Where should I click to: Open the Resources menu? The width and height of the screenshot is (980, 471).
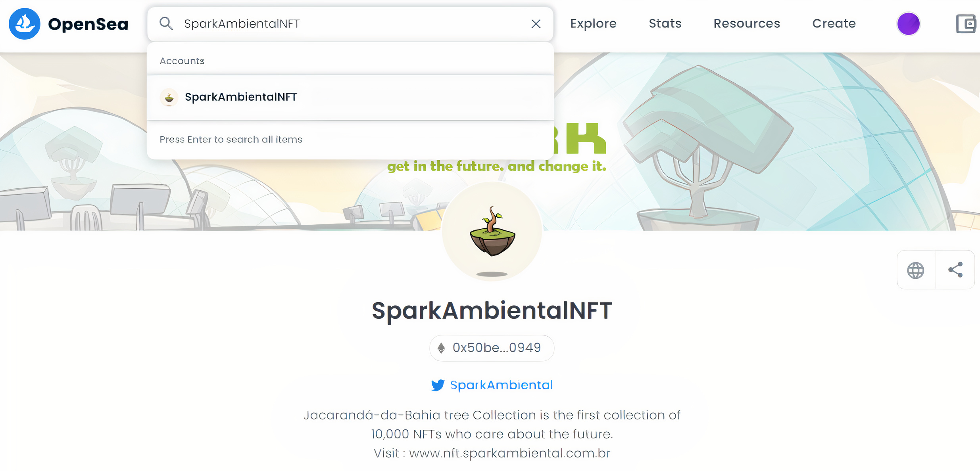click(x=747, y=24)
